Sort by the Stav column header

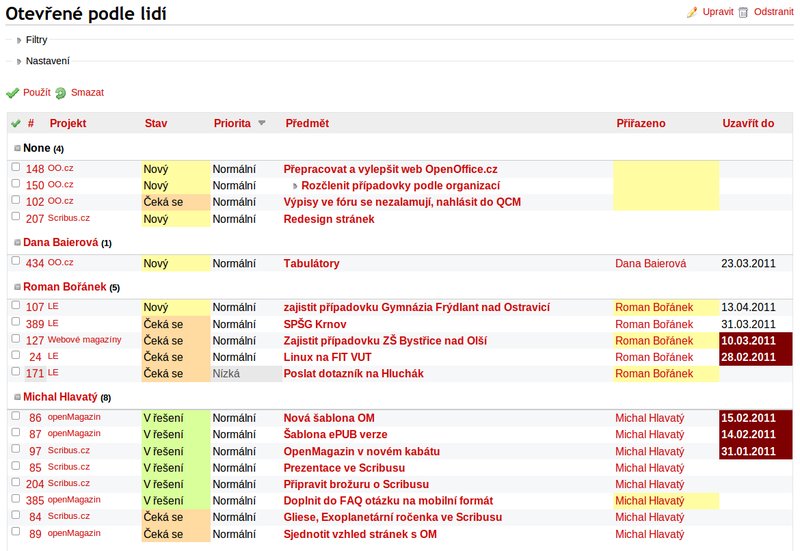click(156, 123)
